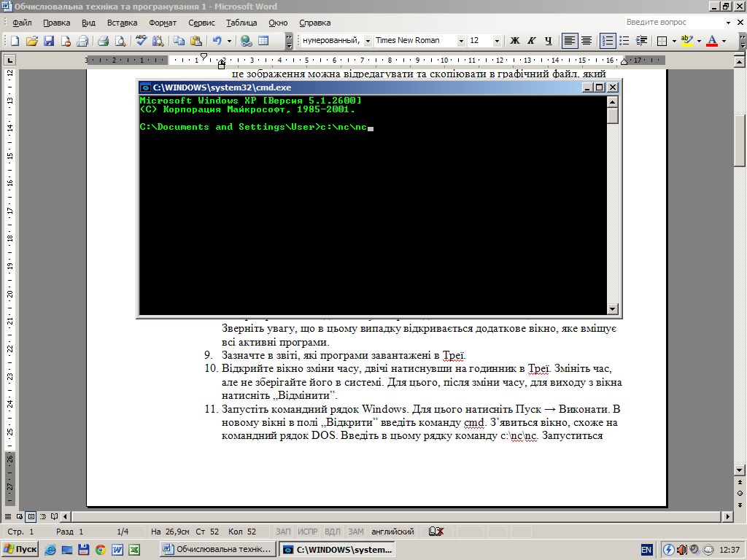The image size is (747, 560).
Task: Toggle Print Layout view button
Action: click(x=31, y=516)
